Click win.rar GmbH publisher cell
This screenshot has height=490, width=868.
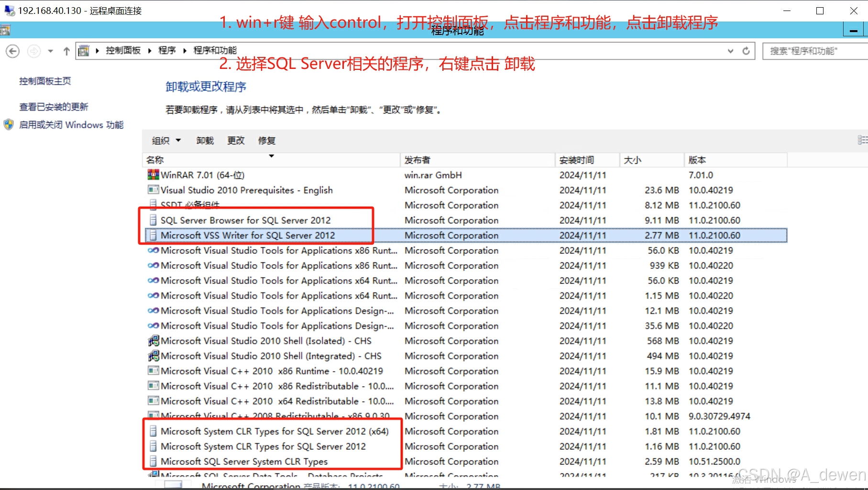(x=433, y=175)
